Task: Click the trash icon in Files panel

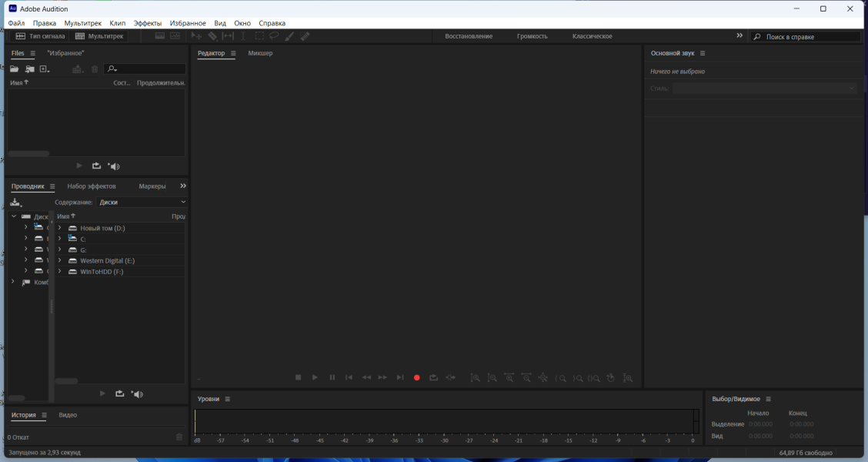Action: tap(95, 69)
